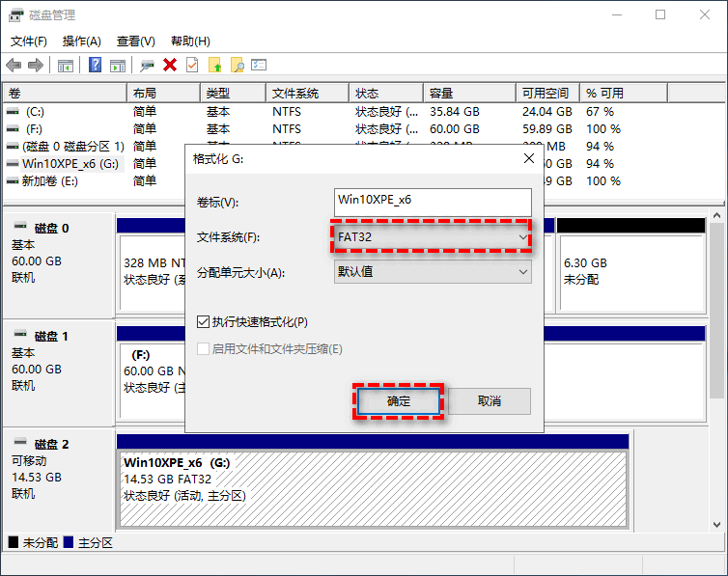The image size is (728, 576).
Task: Open the 文件(F) menu
Action: (29, 41)
